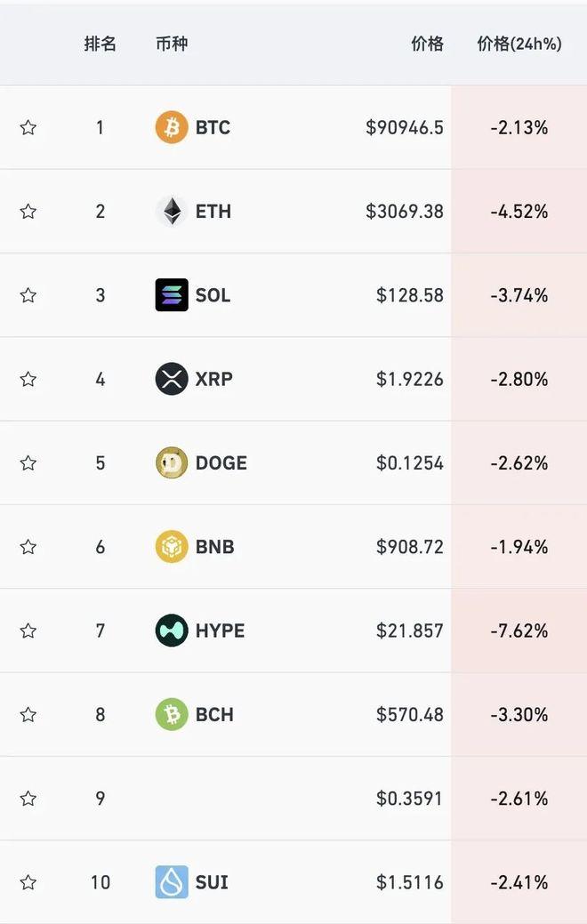
Task: Click the Dogecoin DOGE coin icon
Action: (172, 462)
